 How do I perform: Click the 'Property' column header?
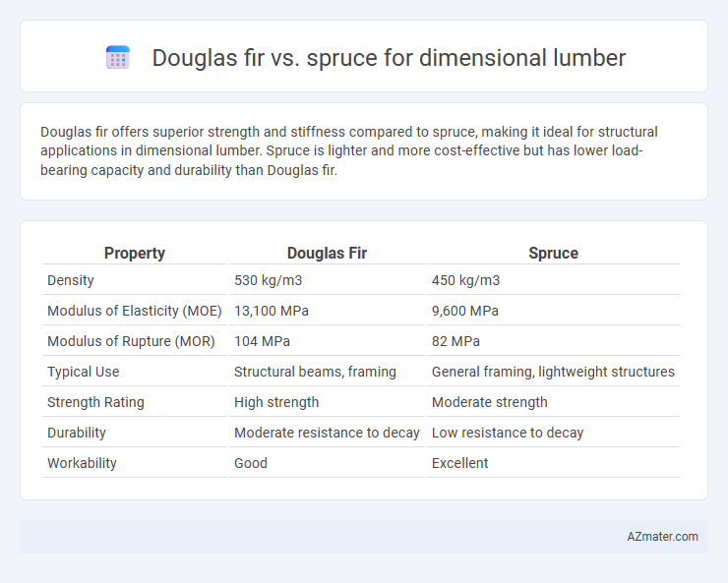[x=135, y=253]
